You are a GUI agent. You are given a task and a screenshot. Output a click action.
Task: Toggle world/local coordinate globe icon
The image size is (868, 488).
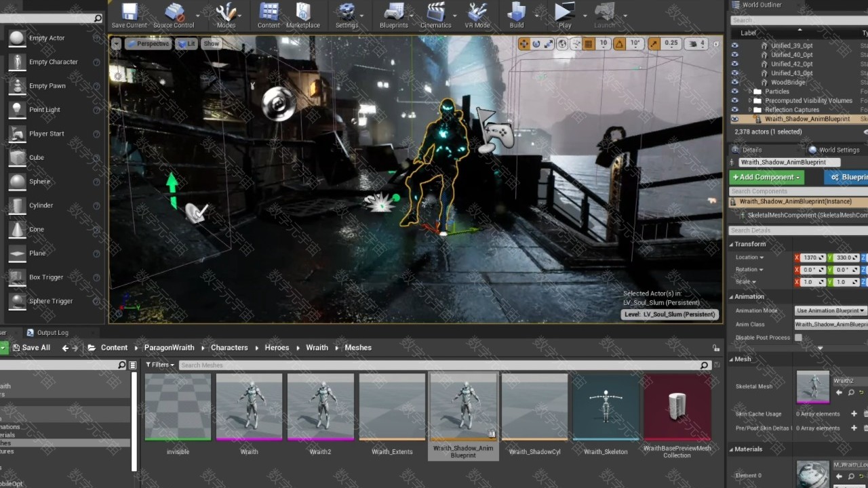click(x=562, y=43)
